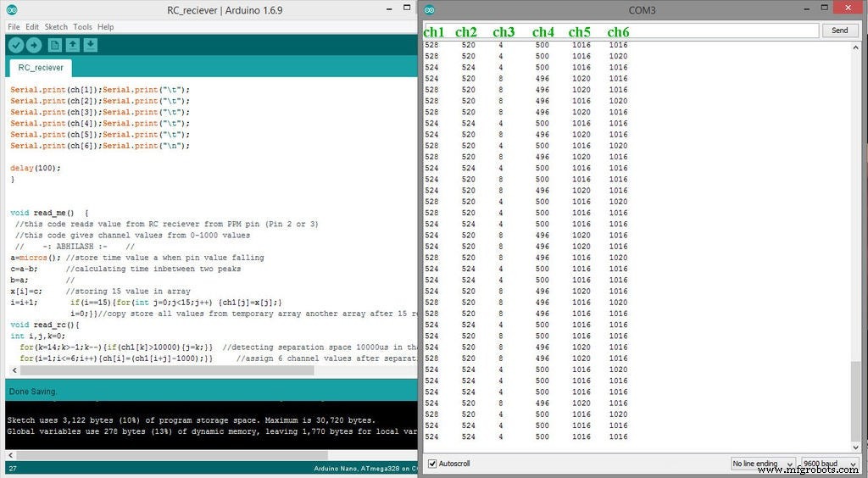Open the Tools menu
The width and height of the screenshot is (868, 478).
click(x=82, y=26)
